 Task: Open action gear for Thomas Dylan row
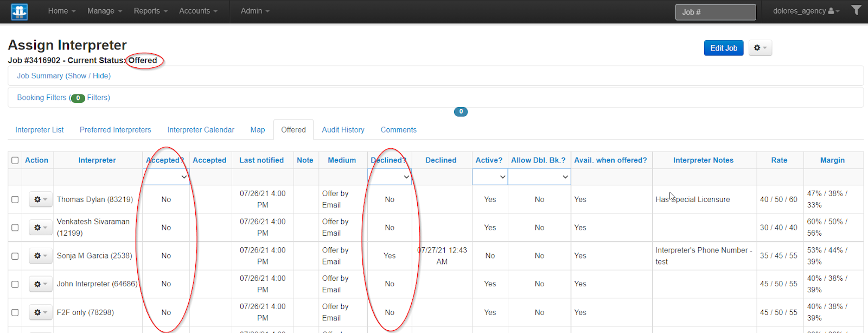pos(41,199)
